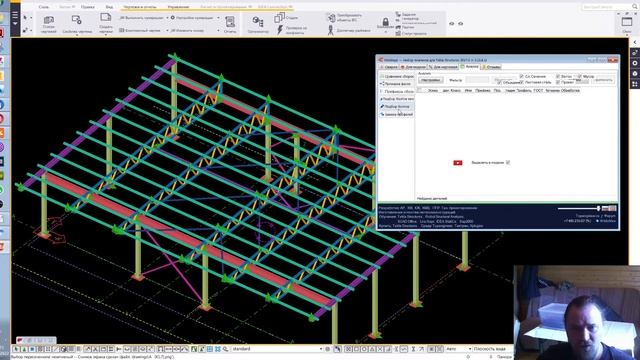The width and height of the screenshot is (640, 360).
Task: Expand the create drawings dropdown arrow
Action: 106,36
